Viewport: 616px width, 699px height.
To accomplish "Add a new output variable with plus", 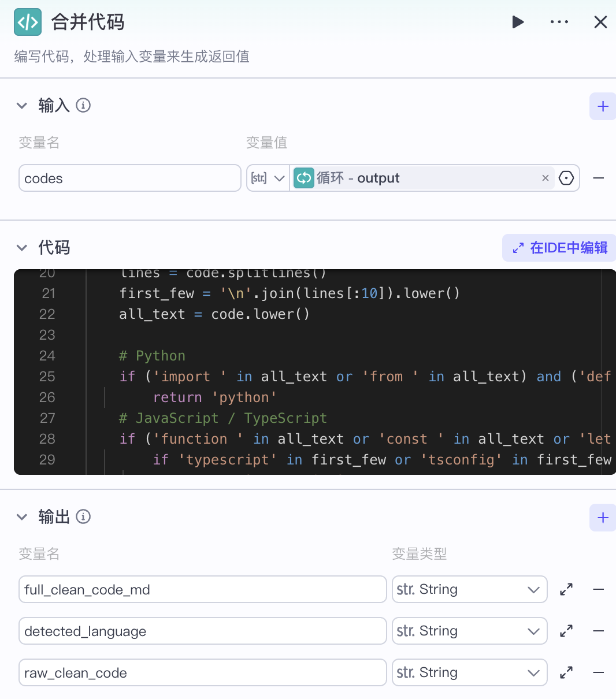I will (x=603, y=518).
